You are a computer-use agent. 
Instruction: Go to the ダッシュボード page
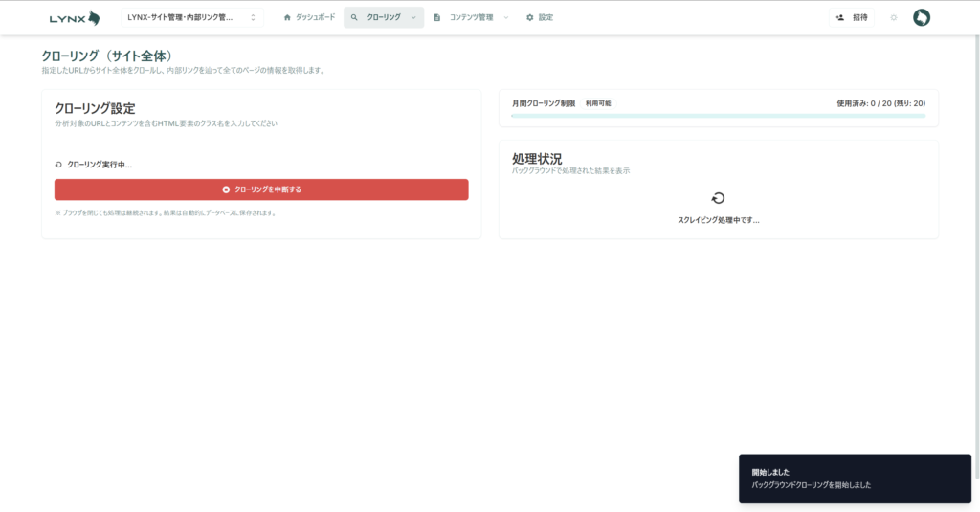coord(315,17)
